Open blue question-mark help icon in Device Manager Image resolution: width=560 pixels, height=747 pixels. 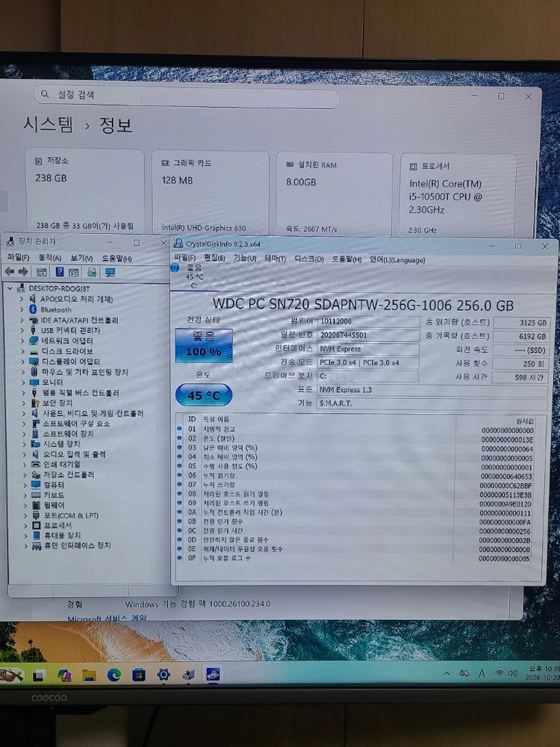tap(60, 272)
